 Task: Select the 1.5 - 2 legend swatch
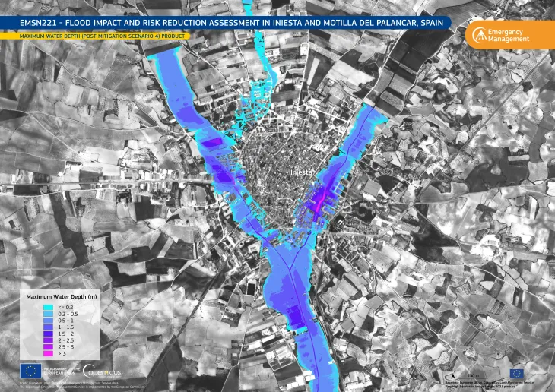48,334
